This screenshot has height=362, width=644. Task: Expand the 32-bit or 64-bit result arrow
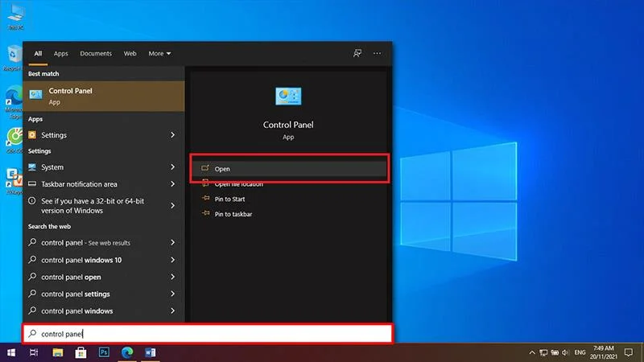click(x=172, y=206)
